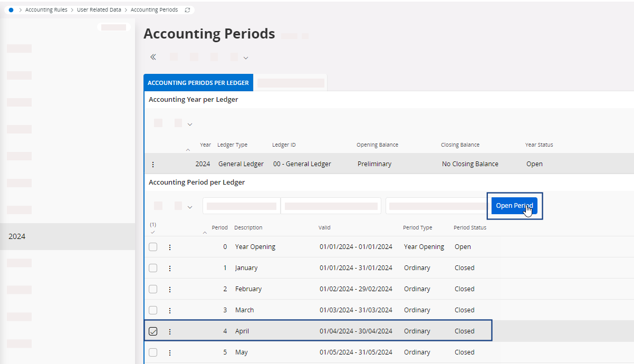Go to Accounting Rules in breadcrumb
634x364 pixels.
point(46,10)
